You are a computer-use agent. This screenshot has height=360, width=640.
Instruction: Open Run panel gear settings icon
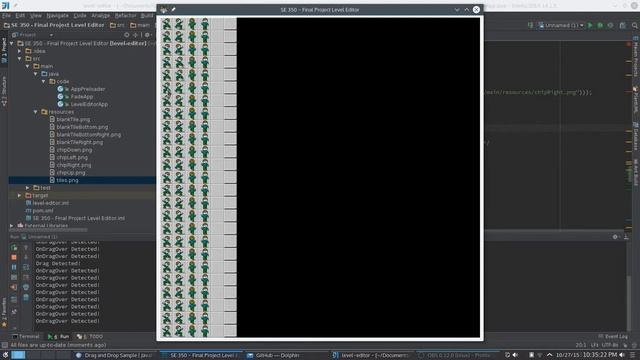tap(615, 237)
